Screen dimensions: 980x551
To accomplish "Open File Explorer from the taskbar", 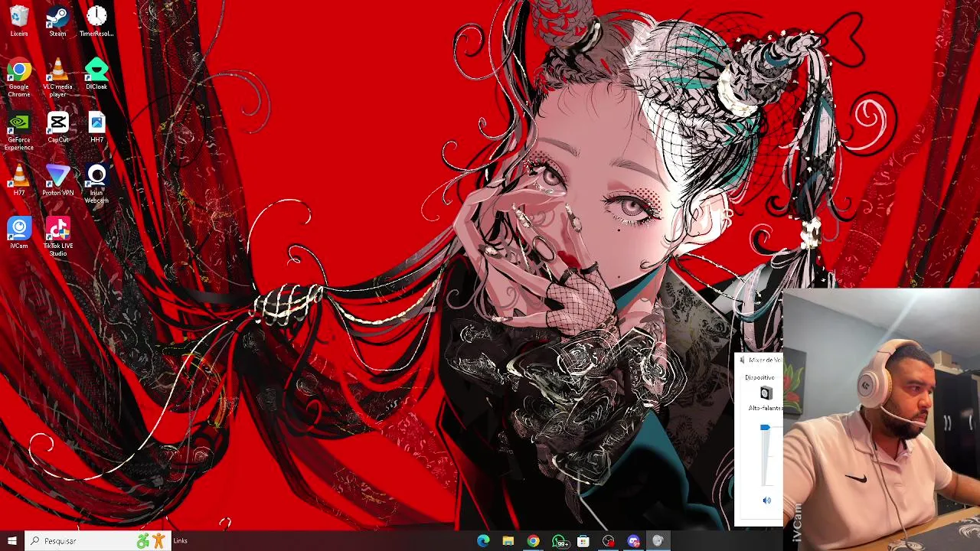I will pos(508,541).
